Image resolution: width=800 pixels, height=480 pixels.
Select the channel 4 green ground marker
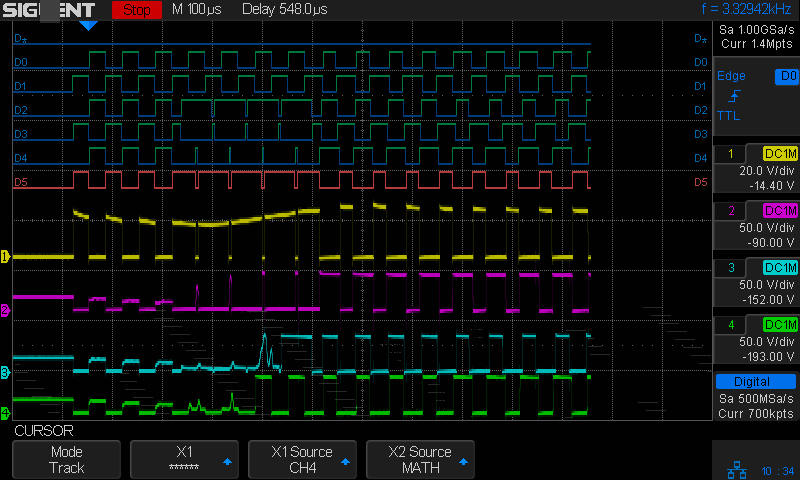pos(5,413)
